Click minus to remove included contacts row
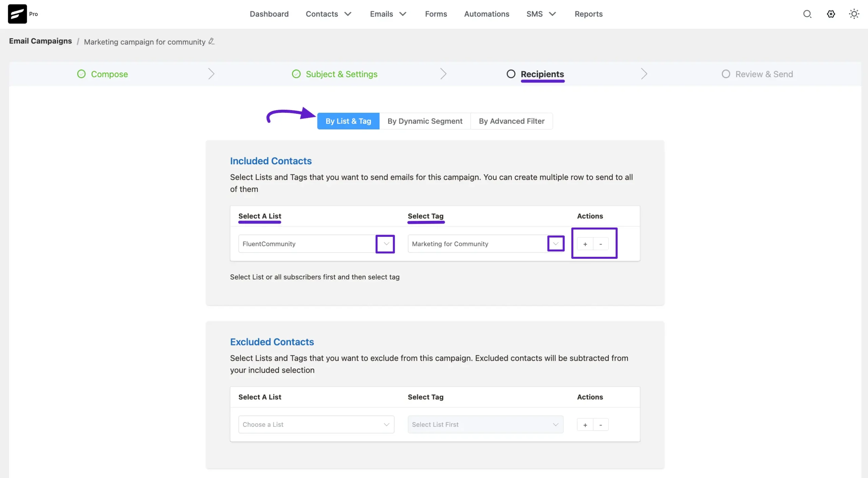This screenshot has width=868, height=478. pos(600,244)
